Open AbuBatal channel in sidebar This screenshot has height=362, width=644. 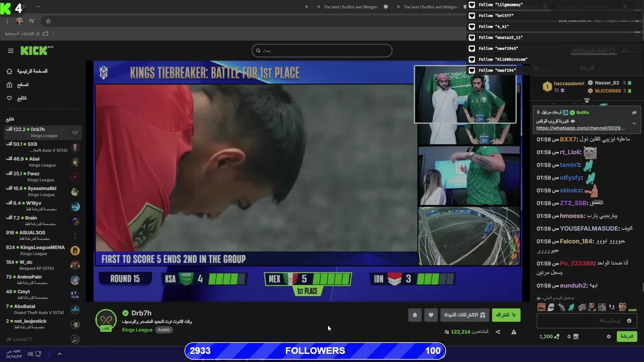(43, 309)
